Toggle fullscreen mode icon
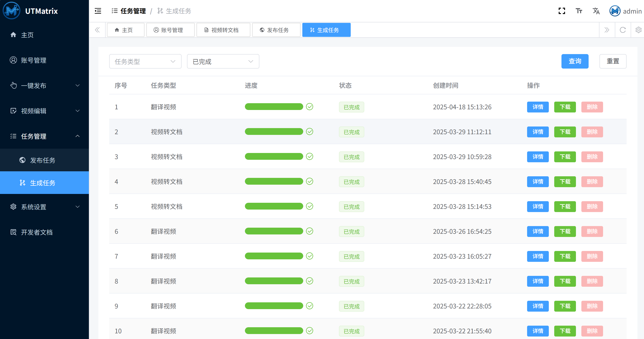 coord(562,11)
